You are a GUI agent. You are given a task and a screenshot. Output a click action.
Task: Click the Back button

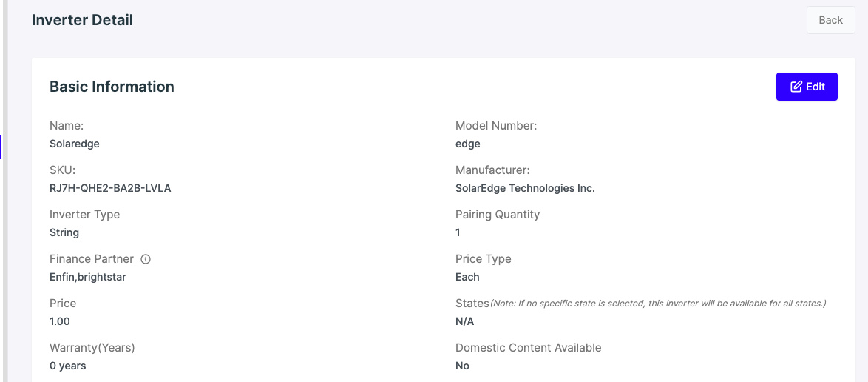coord(830,20)
